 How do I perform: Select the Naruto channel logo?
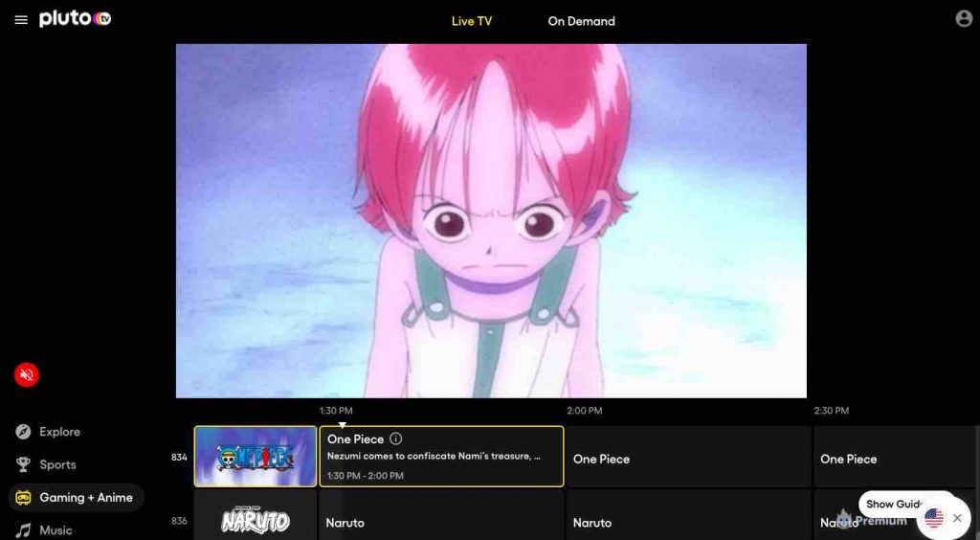click(x=255, y=520)
